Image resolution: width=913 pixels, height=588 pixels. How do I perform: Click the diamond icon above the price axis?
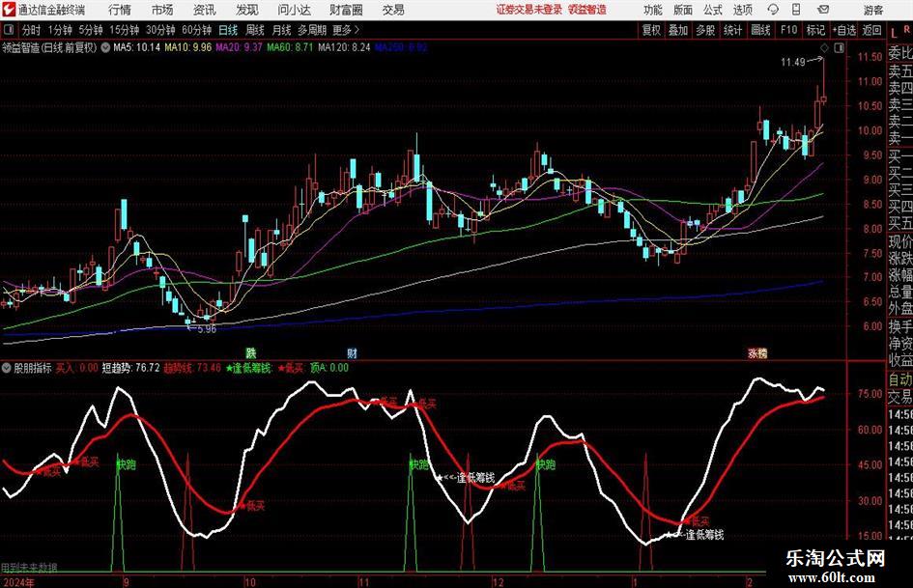pyautogui.click(x=824, y=48)
